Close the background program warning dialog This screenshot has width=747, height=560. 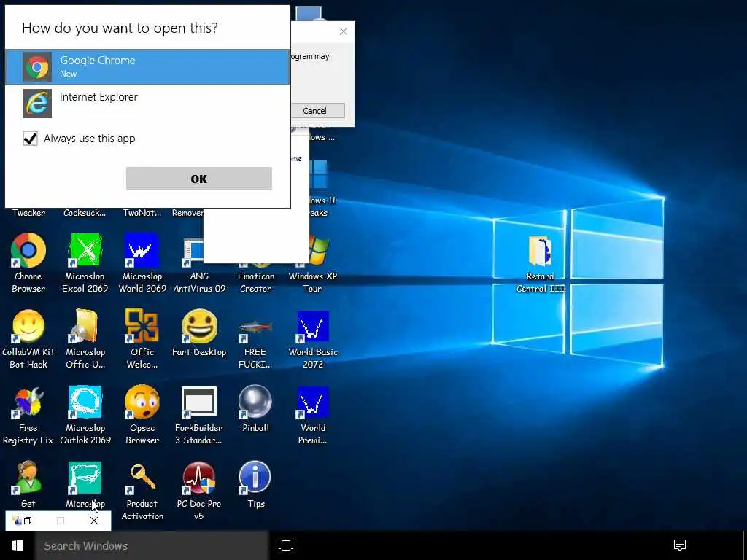pyautogui.click(x=344, y=31)
